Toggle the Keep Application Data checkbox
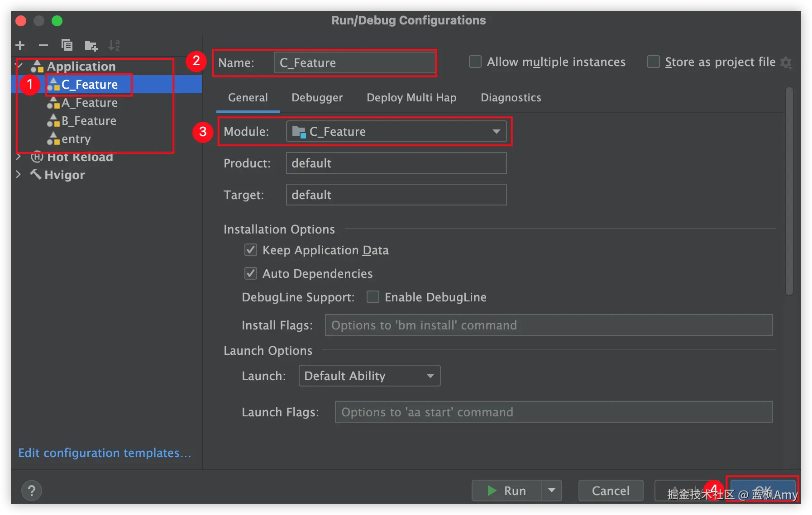Image resolution: width=812 pixels, height=515 pixels. coord(251,250)
